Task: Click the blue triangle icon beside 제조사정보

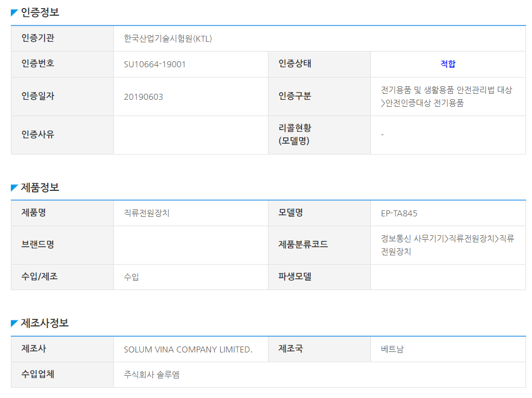Action: click(14, 323)
